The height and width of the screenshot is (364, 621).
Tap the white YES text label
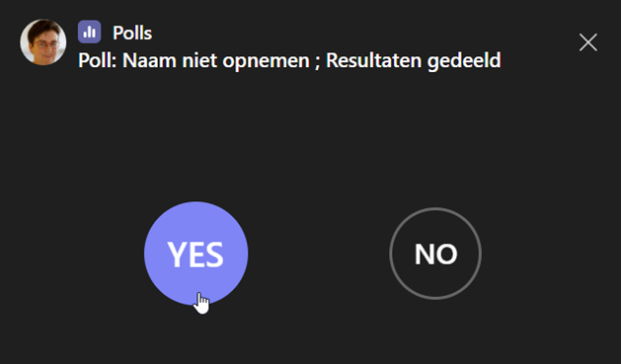195,255
